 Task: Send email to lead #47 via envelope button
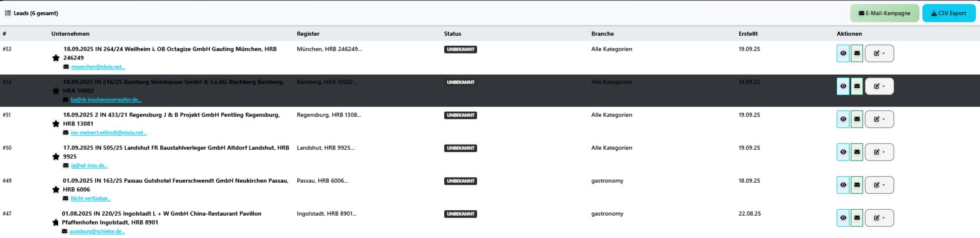857,218
